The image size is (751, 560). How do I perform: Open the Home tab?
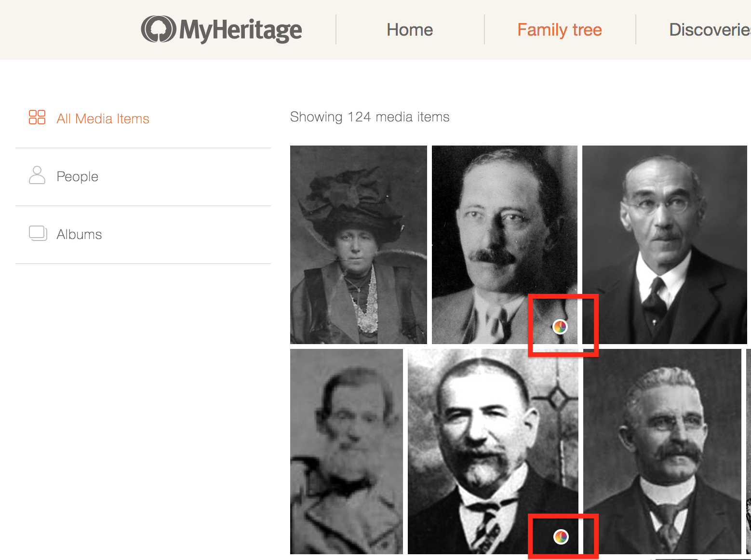coord(410,30)
